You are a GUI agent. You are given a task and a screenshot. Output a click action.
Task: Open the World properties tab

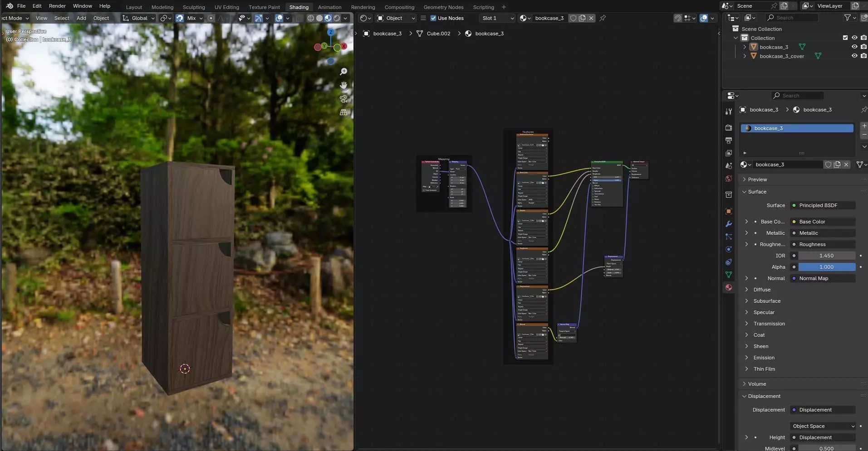[x=729, y=179]
